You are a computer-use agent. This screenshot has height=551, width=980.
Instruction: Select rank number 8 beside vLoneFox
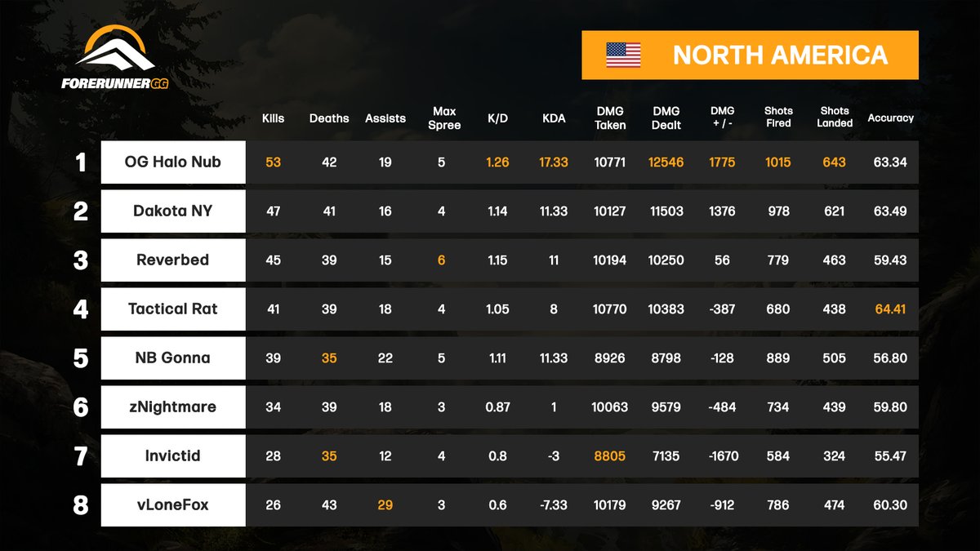click(x=80, y=504)
